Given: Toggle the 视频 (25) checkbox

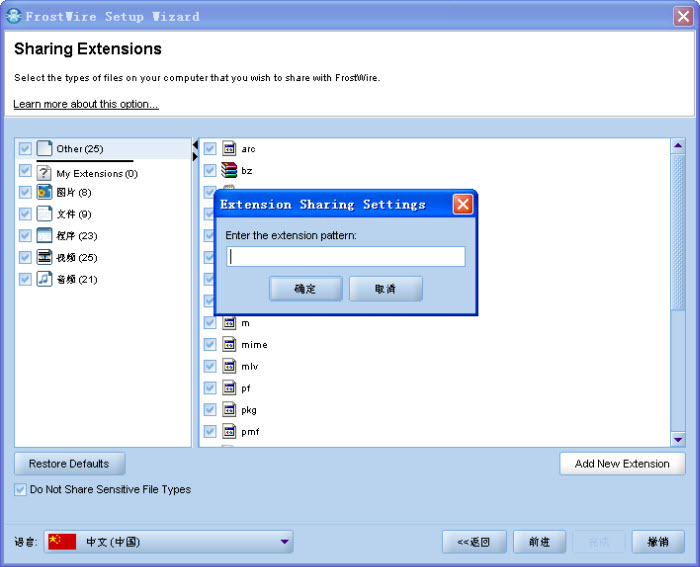Looking at the screenshot, I should [25, 257].
